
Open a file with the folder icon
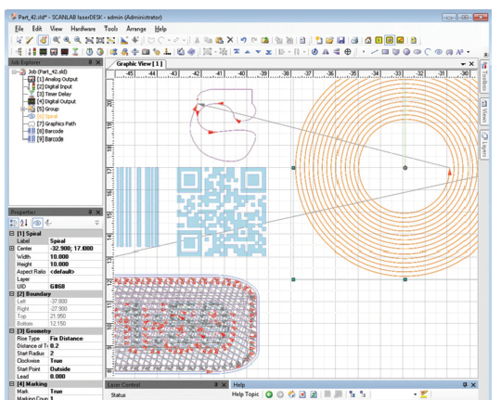click(330, 40)
